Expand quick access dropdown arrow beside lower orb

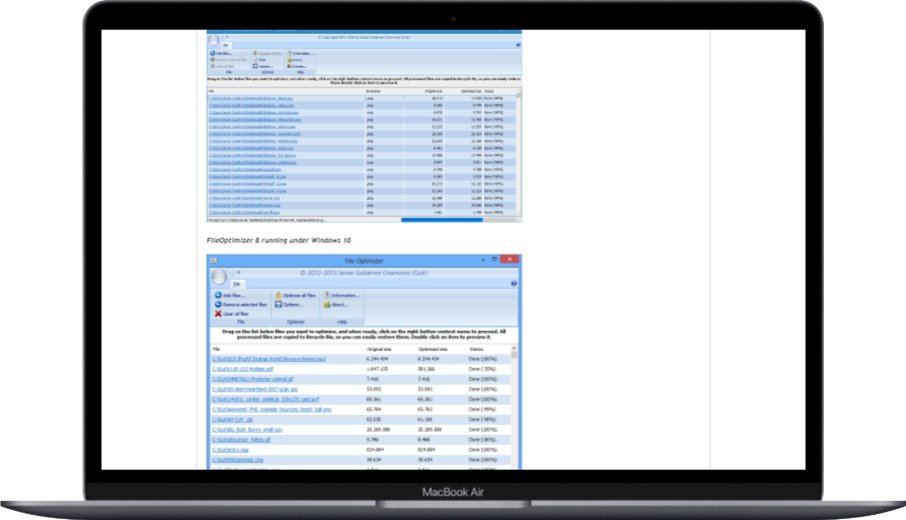[x=238, y=272]
